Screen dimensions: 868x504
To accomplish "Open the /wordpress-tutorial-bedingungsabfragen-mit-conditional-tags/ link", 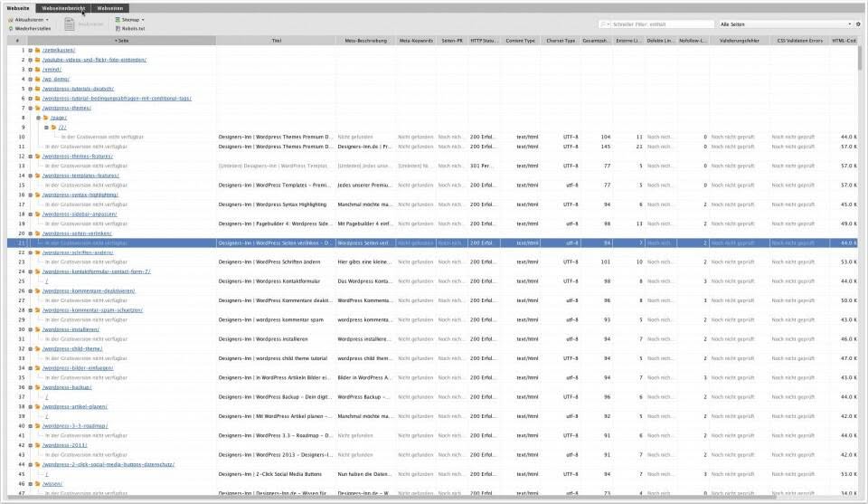I will 117,99.
